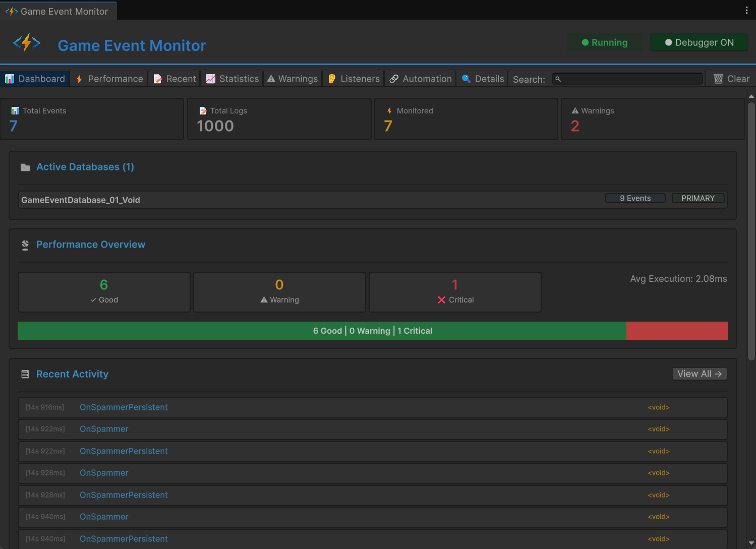756x549 pixels.
Task: Select the Performance tab lightning icon
Action: point(79,79)
